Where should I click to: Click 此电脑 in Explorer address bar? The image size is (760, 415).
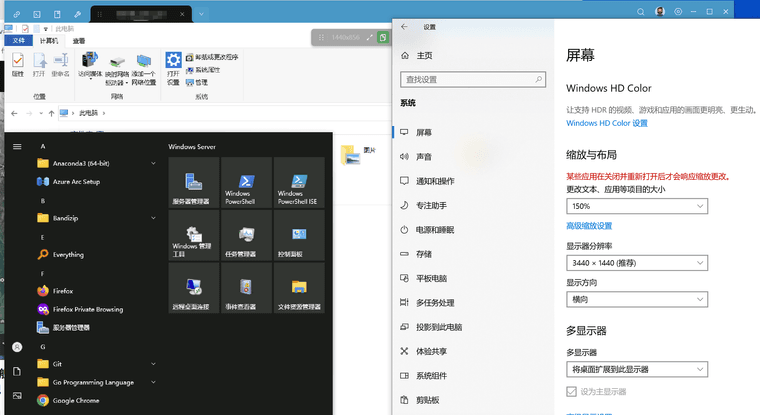tap(88, 113)
